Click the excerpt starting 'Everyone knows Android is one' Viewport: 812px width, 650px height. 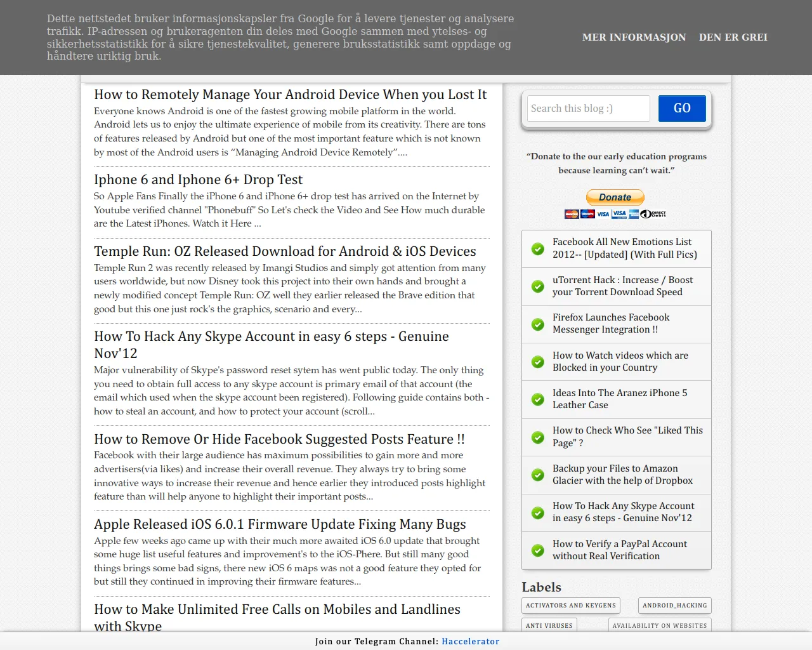point(290,131)
